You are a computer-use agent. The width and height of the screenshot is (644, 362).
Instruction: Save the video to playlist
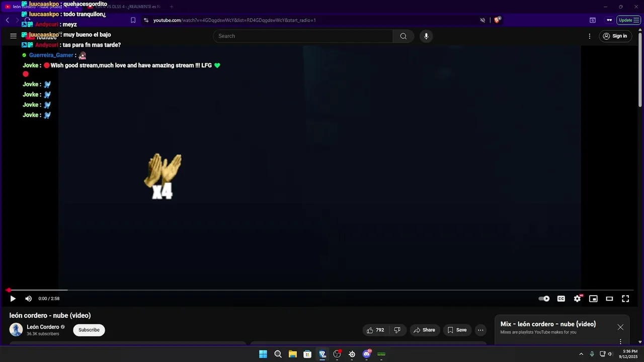[x=457, y=330]
